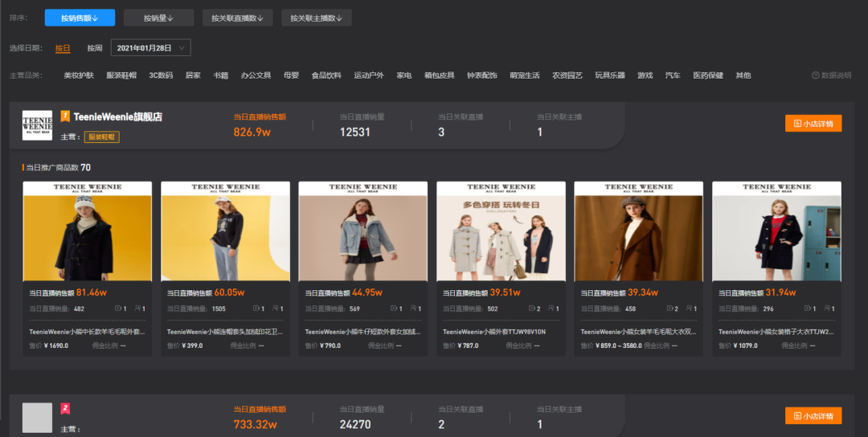Screen dimensions: 868x437
Task: Sort by 按关联直播数
Action: (237, 18)
